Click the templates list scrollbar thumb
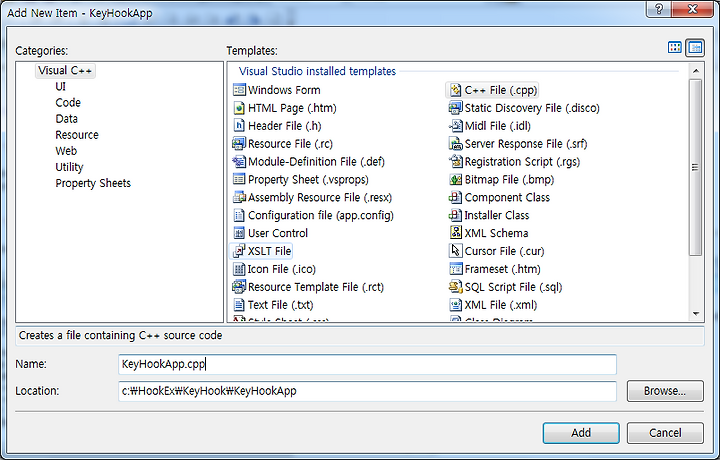Viewport: 720px width, 460px height. click(696, 167)
